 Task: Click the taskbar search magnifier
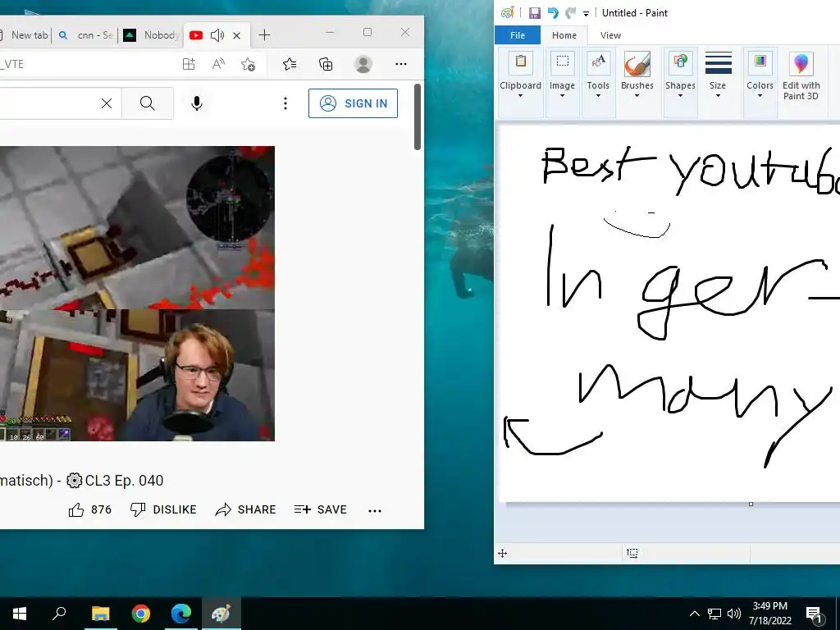click(59, 614)
